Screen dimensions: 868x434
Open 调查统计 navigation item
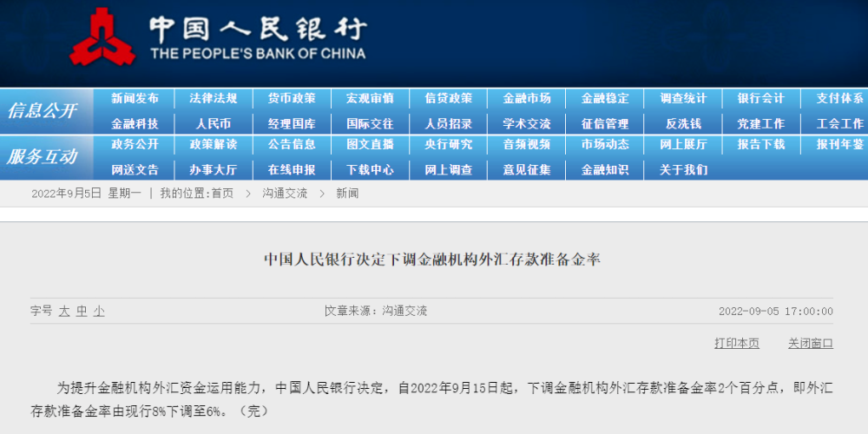[x=683, y=99]
